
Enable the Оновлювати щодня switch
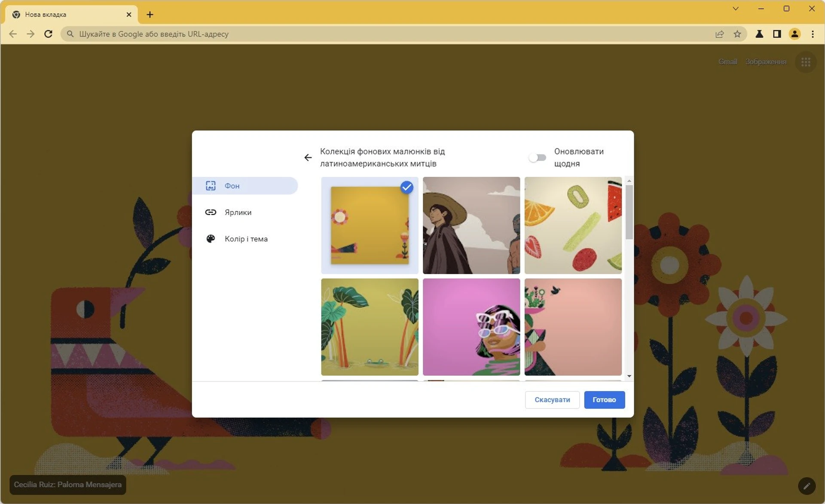pyautogui.click(x=537, y=158)
